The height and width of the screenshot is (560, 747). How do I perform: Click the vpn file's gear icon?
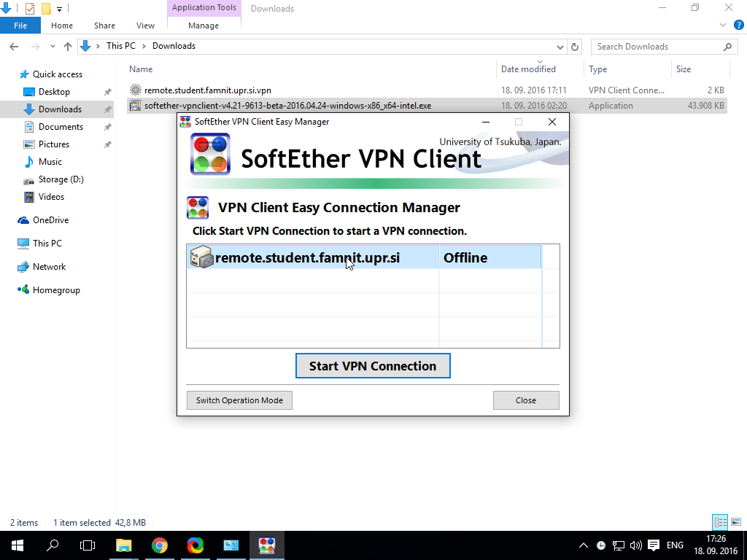[x=136, y=90]
